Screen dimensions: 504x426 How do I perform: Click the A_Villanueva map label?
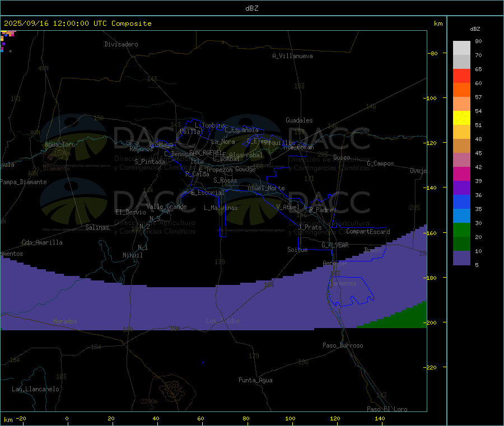tap(292, 56)
